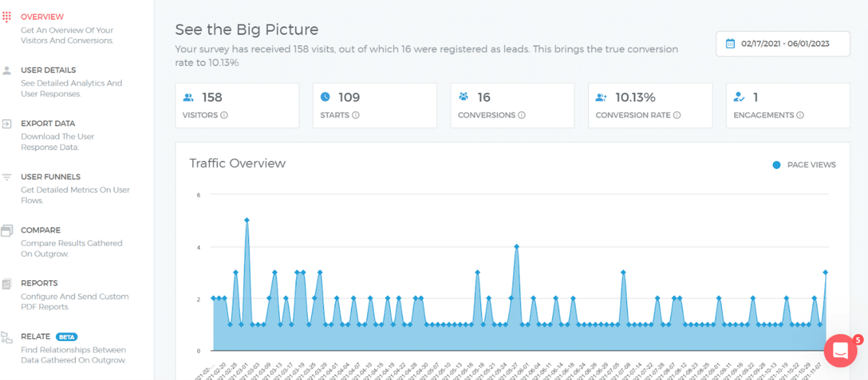Click the Reports chart icon
This screenshot has width=868, height=380.
pos(7,284)
